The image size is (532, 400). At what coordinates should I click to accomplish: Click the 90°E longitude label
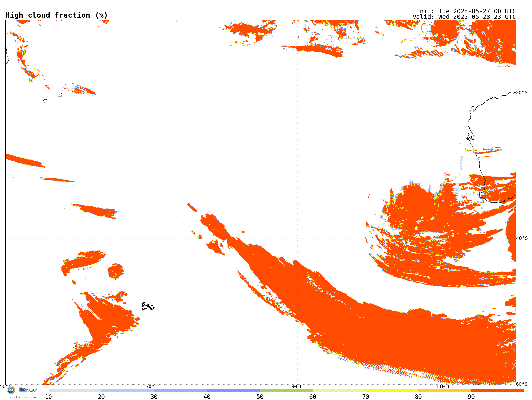coord(297,386)
